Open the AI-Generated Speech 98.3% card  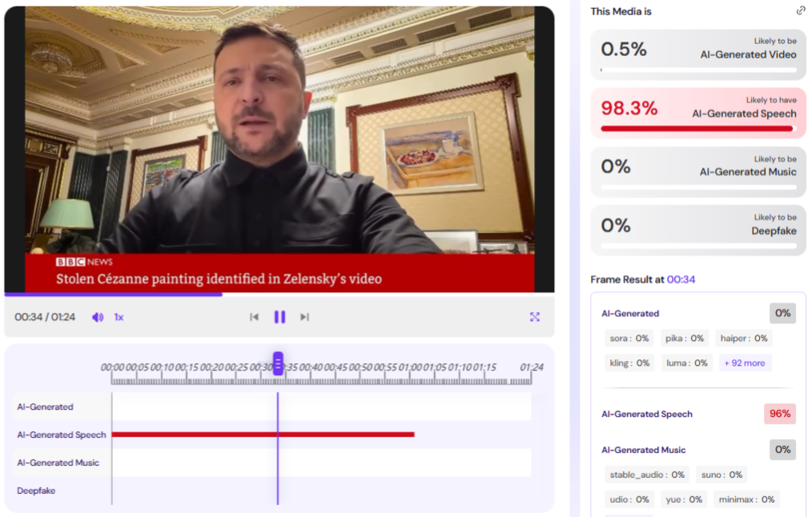pos(698,113)
